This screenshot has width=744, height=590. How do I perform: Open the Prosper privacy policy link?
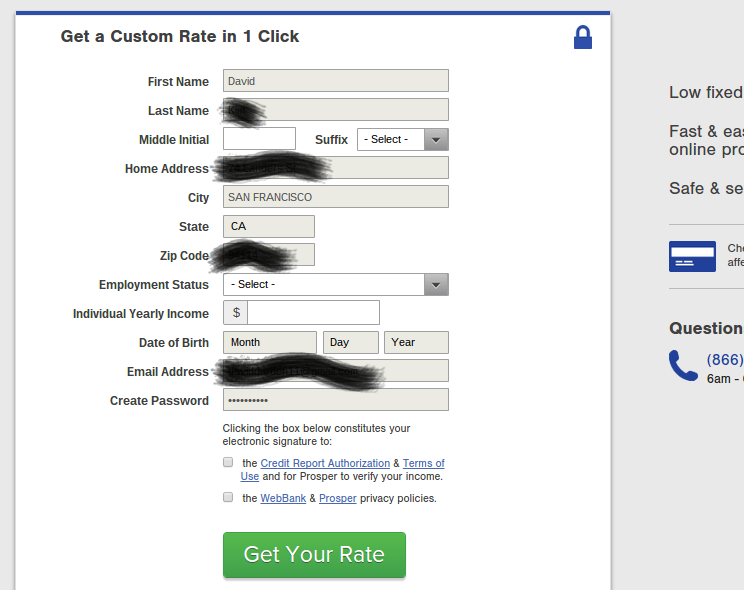tap(338, 498)
